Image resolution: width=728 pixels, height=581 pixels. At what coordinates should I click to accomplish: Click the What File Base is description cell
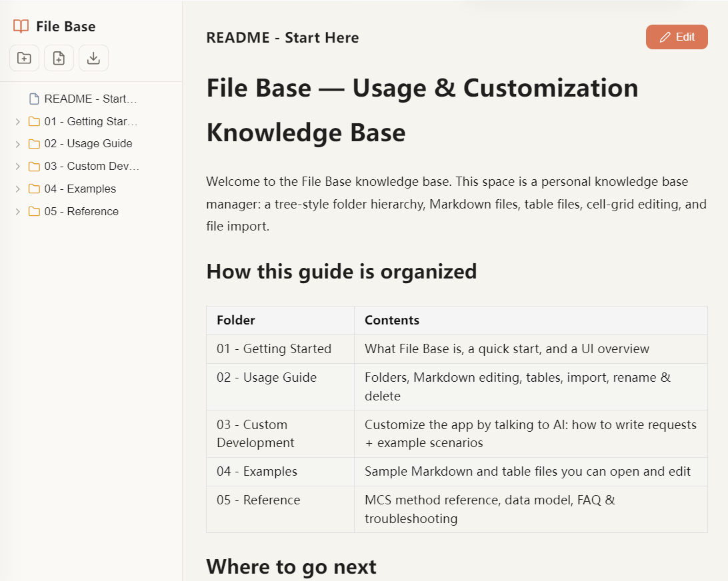point(531,349)
